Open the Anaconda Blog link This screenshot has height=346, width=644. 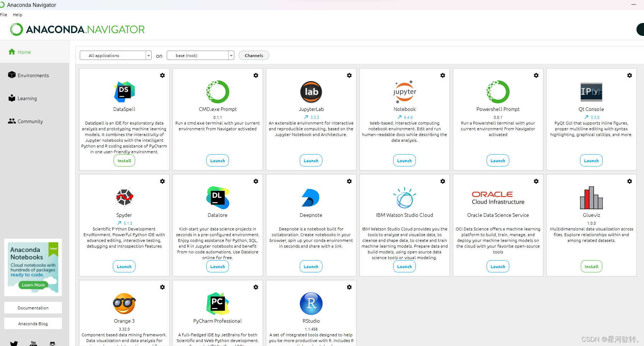pyautogui.click(x=33, y=323)
